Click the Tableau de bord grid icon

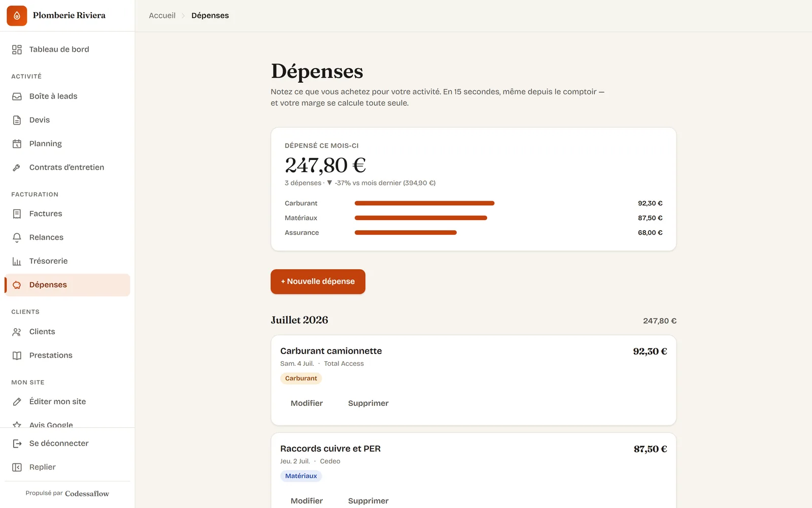17,49
